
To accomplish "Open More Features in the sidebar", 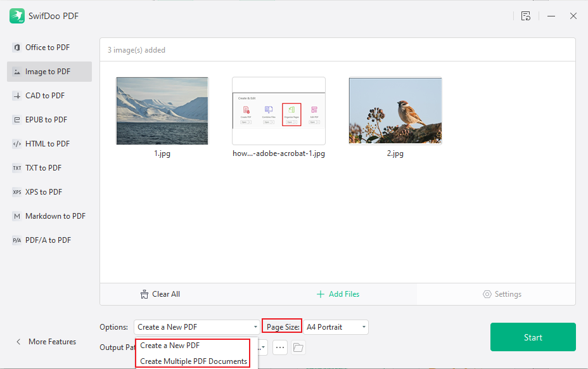I will (x=47, y=341).
